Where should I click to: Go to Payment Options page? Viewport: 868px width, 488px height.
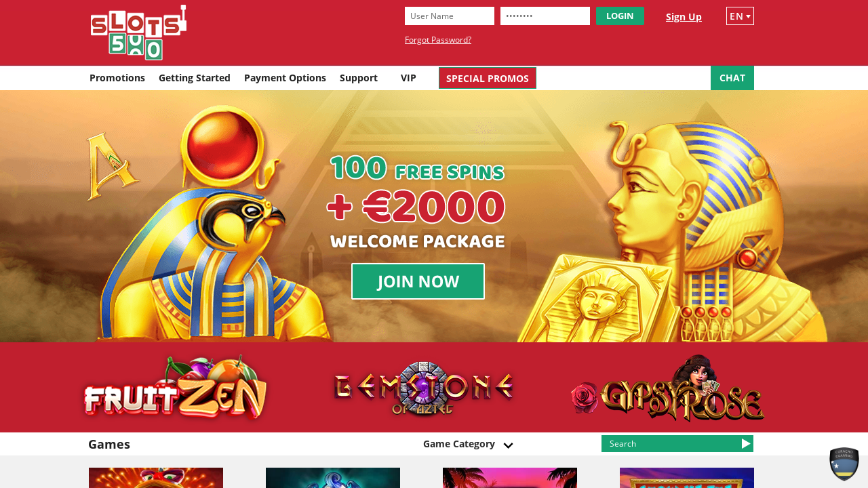click(x=285, y=78)
